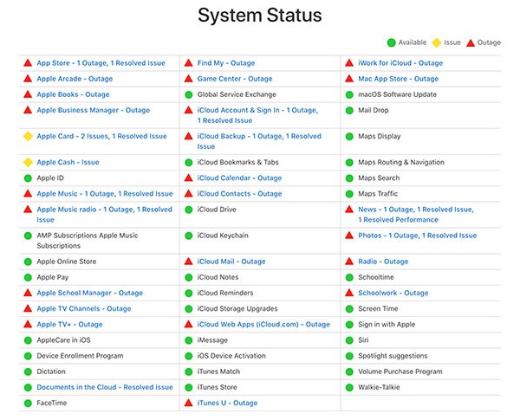Click the green dot beside iCloud Drive
This screenshot has width=520, height=420.
[x=188, y=210]
